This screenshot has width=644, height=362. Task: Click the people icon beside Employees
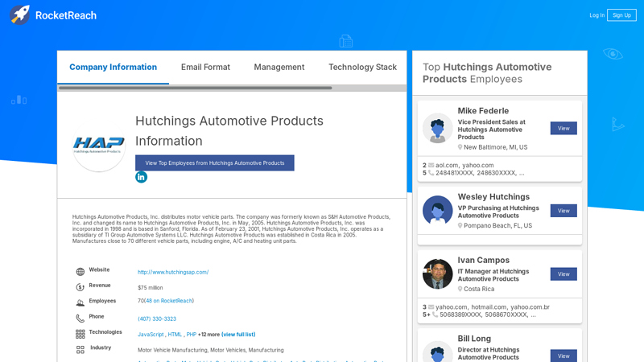(x=80, y=303)
